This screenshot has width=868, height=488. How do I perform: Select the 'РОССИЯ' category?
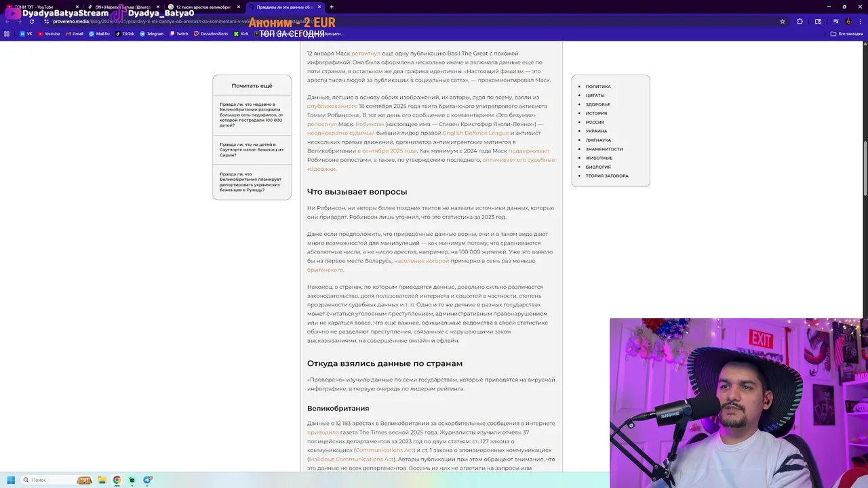point(595,123)
